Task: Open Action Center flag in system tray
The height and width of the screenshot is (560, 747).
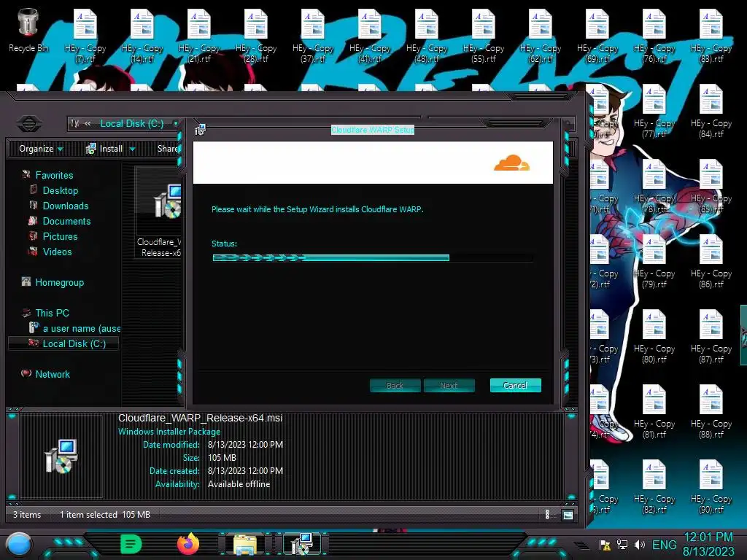Action: 605,545
